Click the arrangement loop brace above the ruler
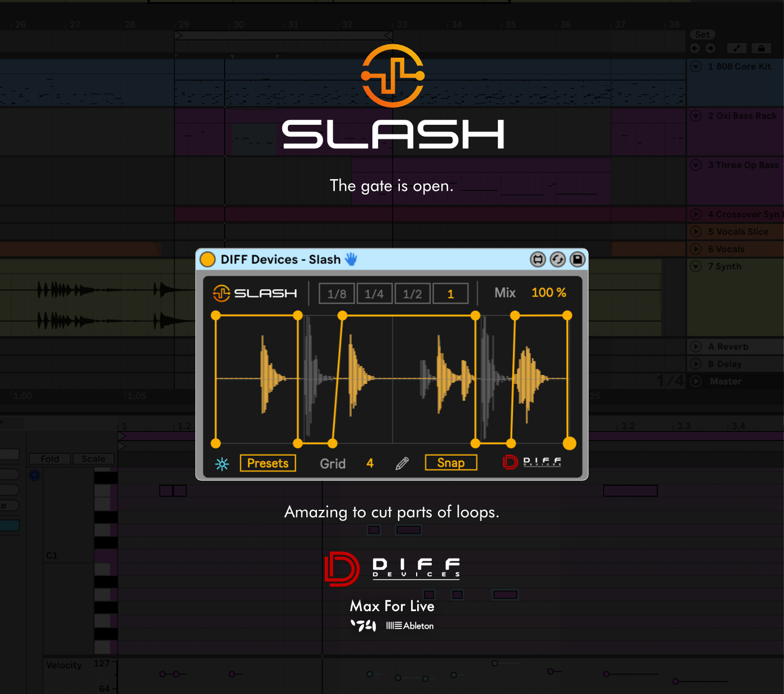Image resolution: width=784 pixels, height=694 pixels. 283,35
